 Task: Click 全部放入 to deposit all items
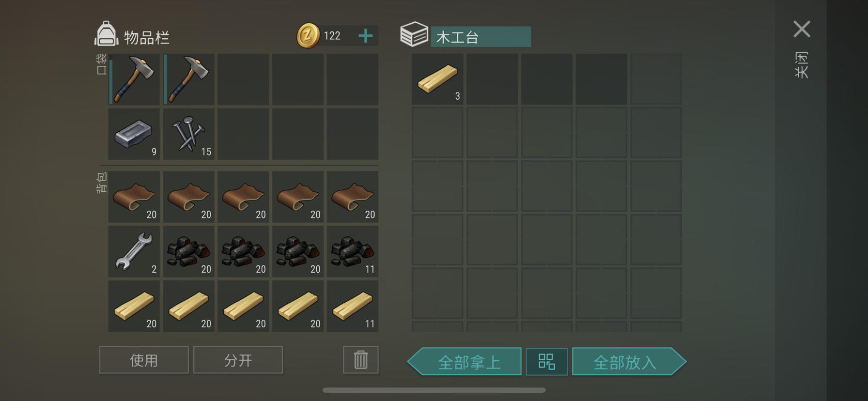(x=629, y=362)
